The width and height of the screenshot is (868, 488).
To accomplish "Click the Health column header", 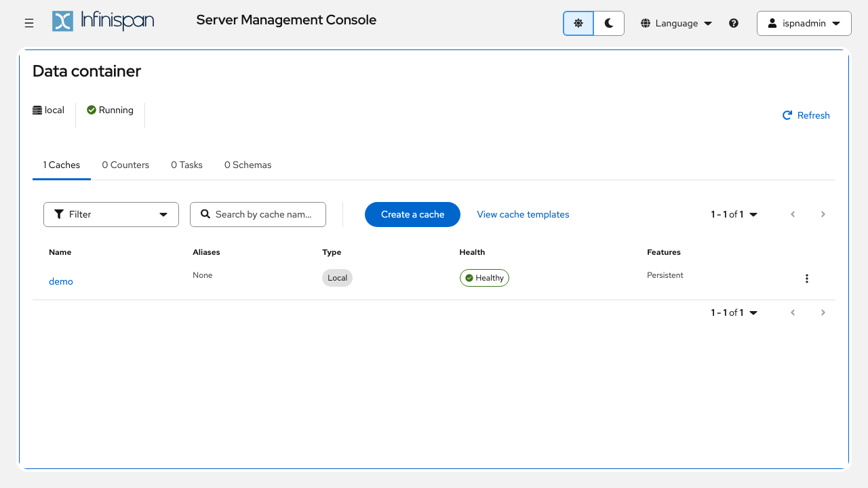I will tap(472, 252).
